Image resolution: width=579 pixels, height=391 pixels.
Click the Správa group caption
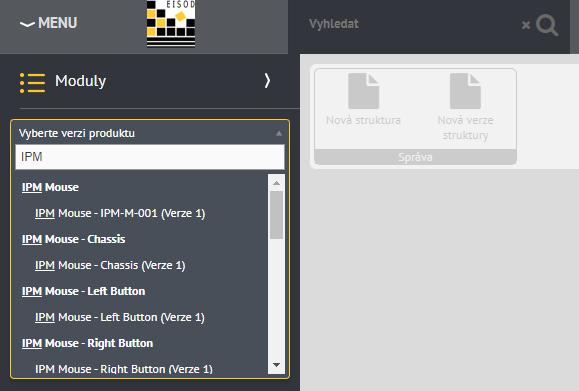[x=415, y=157]
